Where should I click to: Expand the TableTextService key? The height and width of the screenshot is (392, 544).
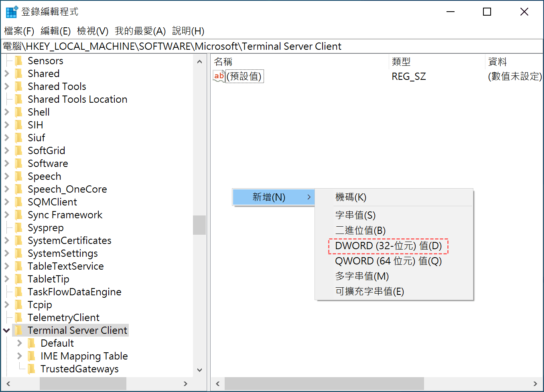(x=6, y=266)
